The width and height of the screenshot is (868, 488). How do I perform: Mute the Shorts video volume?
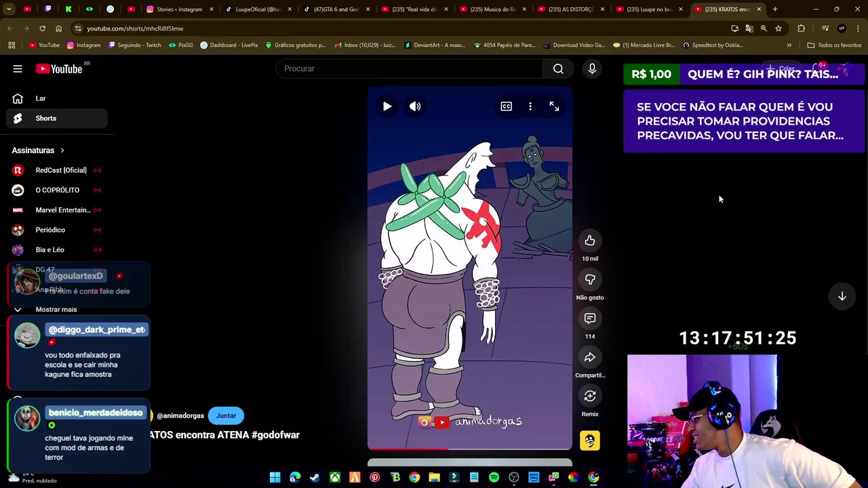(x=415, y=106)
